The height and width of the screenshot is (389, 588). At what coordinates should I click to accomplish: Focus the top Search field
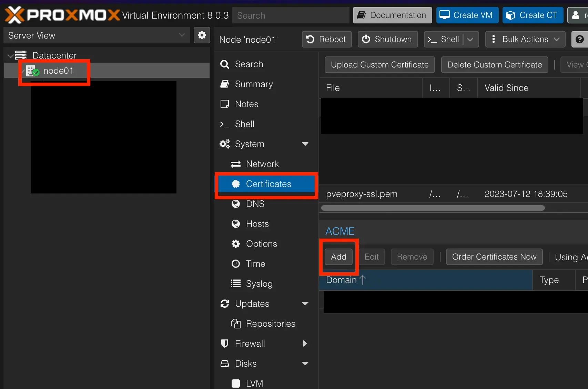(x=291, y=15)
